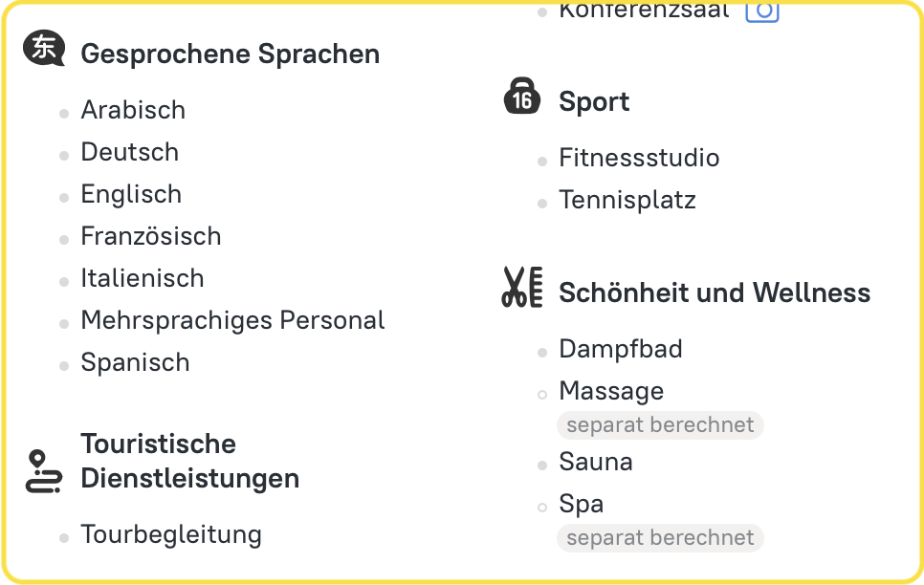
Task: Click the separat berechnet badge under Spa
Action: (x=660, y=538)
